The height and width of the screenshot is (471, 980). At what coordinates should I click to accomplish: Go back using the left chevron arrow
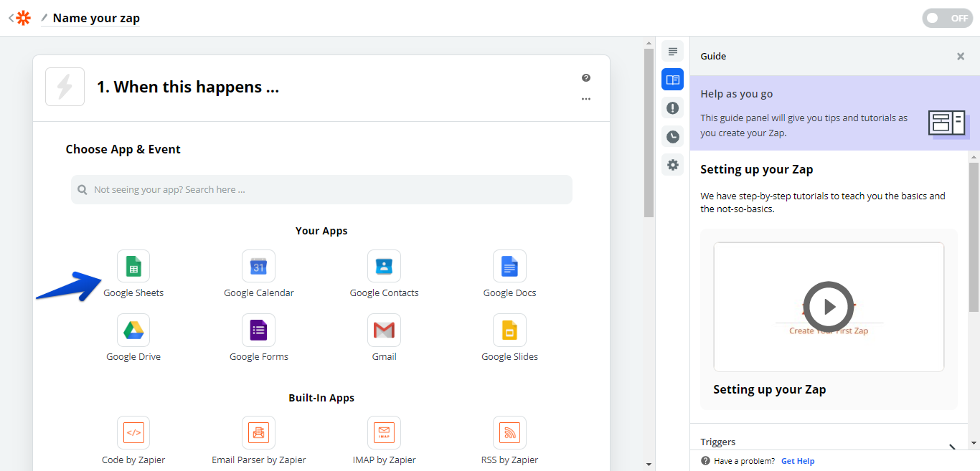[11, 18]
